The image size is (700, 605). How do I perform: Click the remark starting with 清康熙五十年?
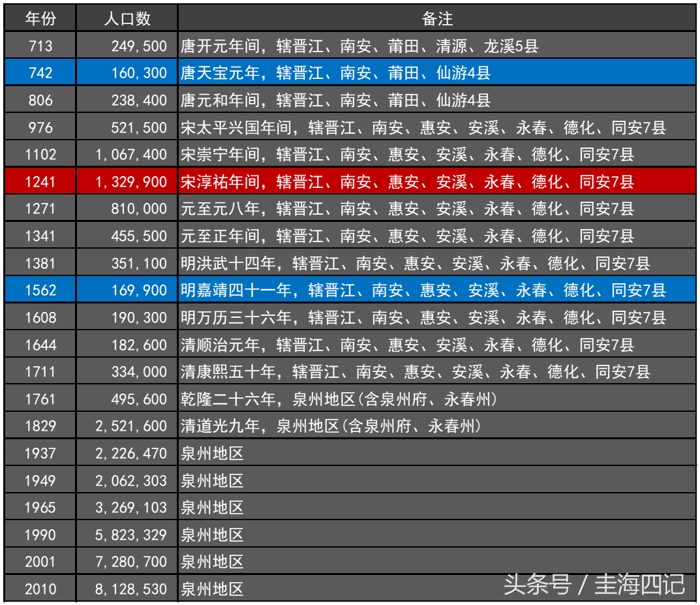(x=415, y=371)
